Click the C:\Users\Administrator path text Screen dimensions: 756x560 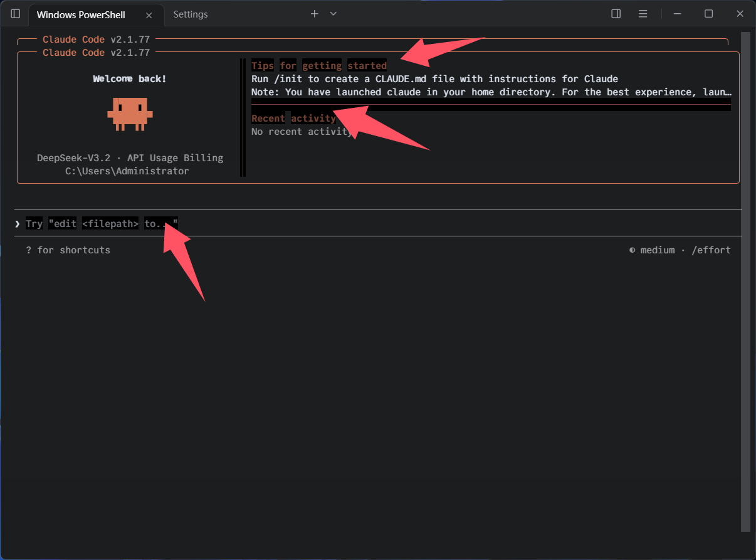(127, 171)
